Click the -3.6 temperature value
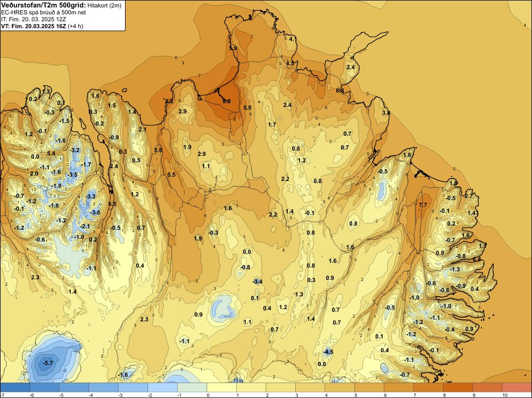The width and height of the screenshot is (532, 398). point(95,212)
